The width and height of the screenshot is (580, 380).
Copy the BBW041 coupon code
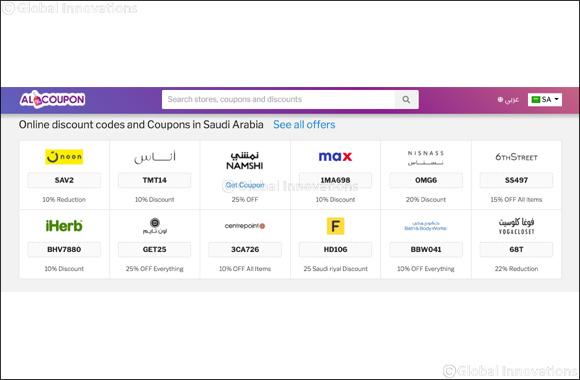click(x=426, y=249)
